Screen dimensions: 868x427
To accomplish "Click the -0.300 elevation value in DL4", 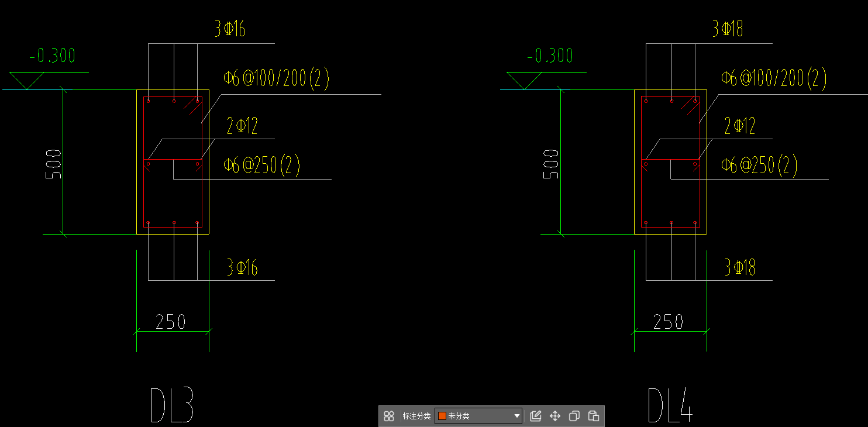I will pyautogui.click(x=550, y=56).
